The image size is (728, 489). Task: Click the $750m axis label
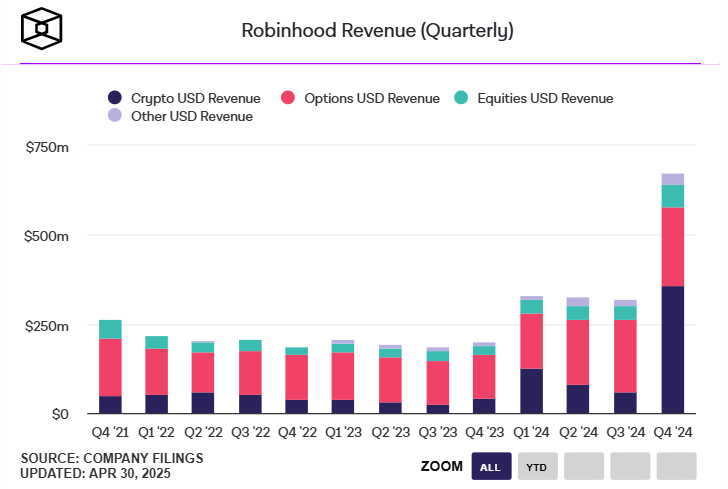[x=47, y=147]
